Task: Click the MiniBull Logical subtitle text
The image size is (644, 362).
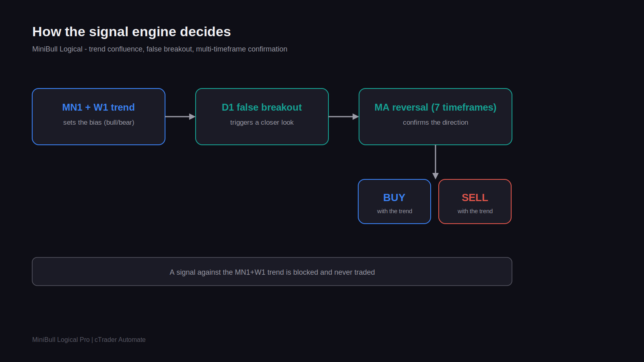Action: click(160, 49)
